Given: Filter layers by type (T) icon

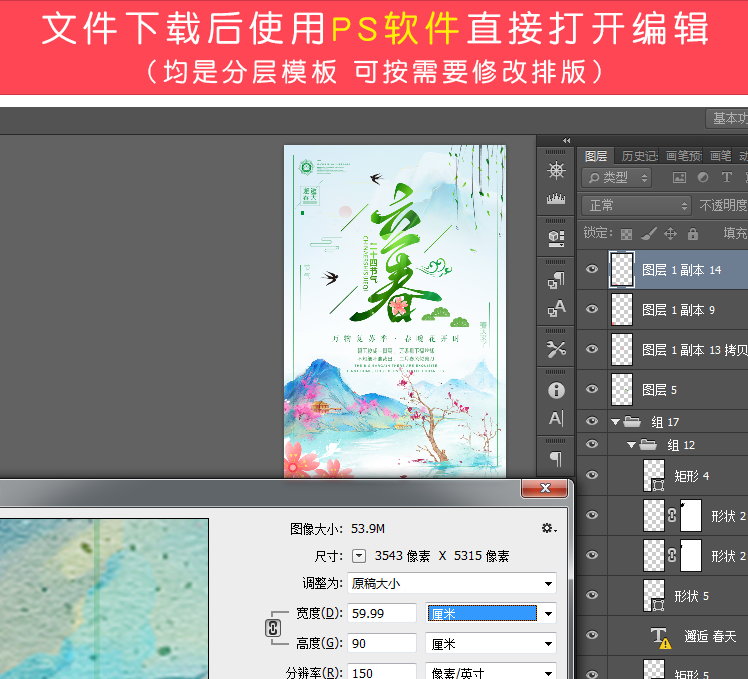Looking at the screenshot, I should coord(725,178).
